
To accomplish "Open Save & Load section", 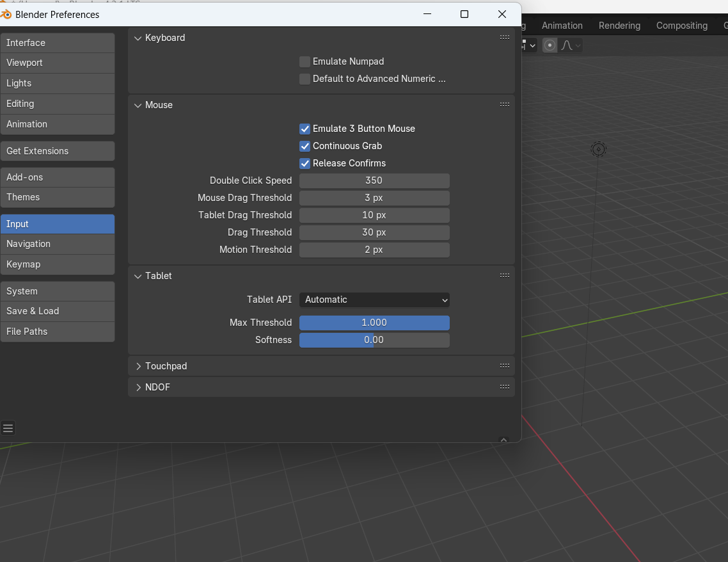I will [x=58, y=311].
